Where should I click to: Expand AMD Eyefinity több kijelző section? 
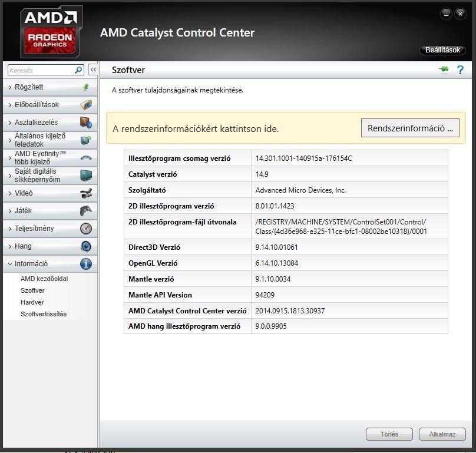(x=50, y=158)
